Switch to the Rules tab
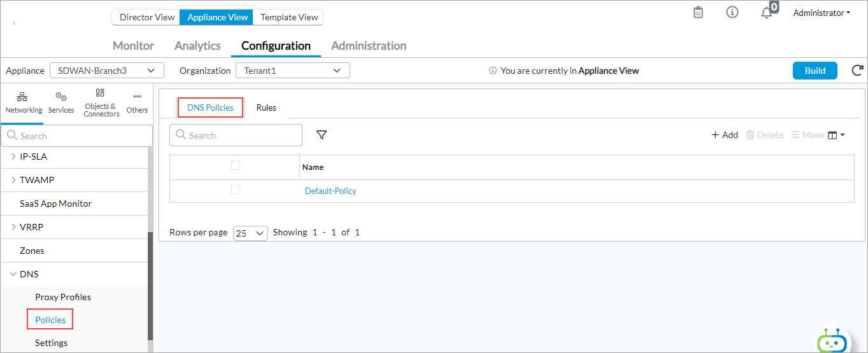The width and height of the screenshot is (868, 353). point(266,107)
